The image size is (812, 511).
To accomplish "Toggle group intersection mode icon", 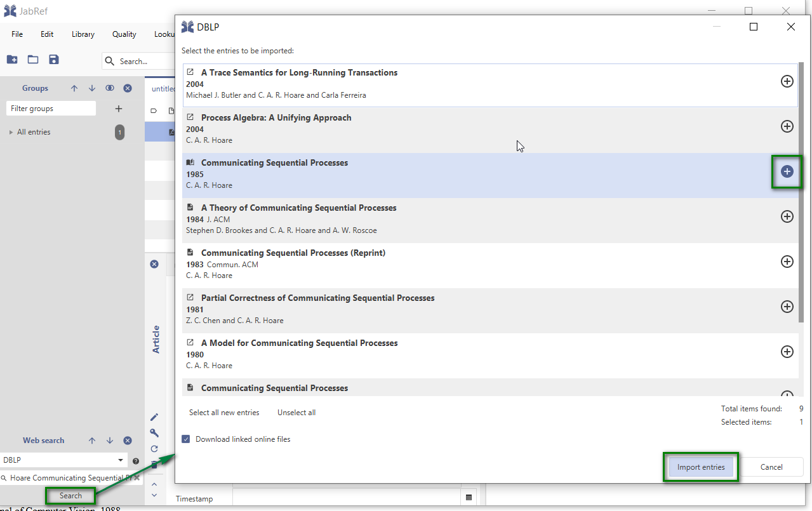I will pyautogui.click(x=110, y=88).
